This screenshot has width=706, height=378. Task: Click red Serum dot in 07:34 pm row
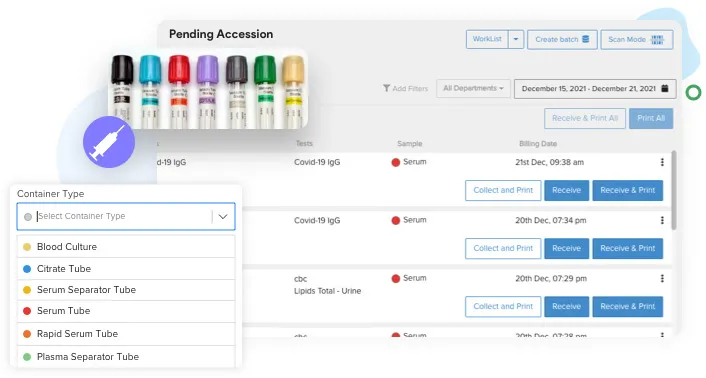[396, 220]
